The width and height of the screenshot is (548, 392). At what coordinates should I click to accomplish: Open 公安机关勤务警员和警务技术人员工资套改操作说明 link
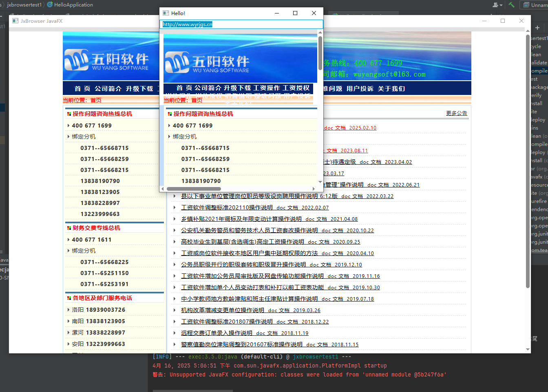click(x=277, y=230)
